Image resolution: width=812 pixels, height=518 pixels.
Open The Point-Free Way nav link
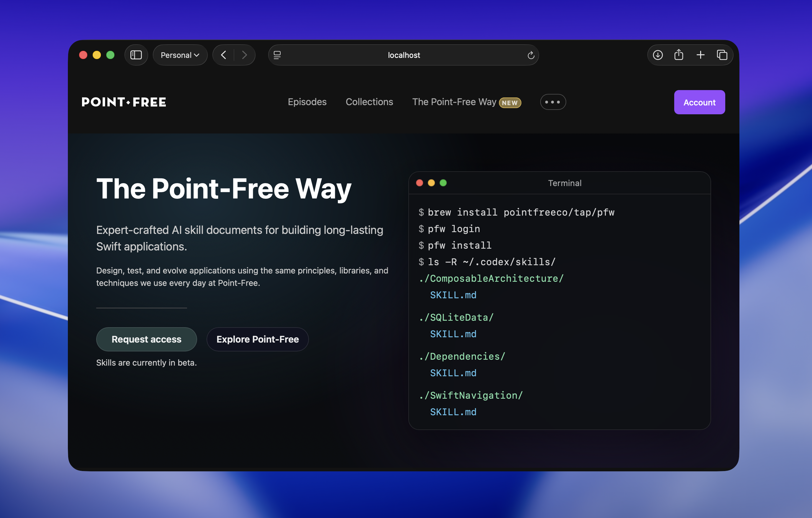tap(454, 102)
